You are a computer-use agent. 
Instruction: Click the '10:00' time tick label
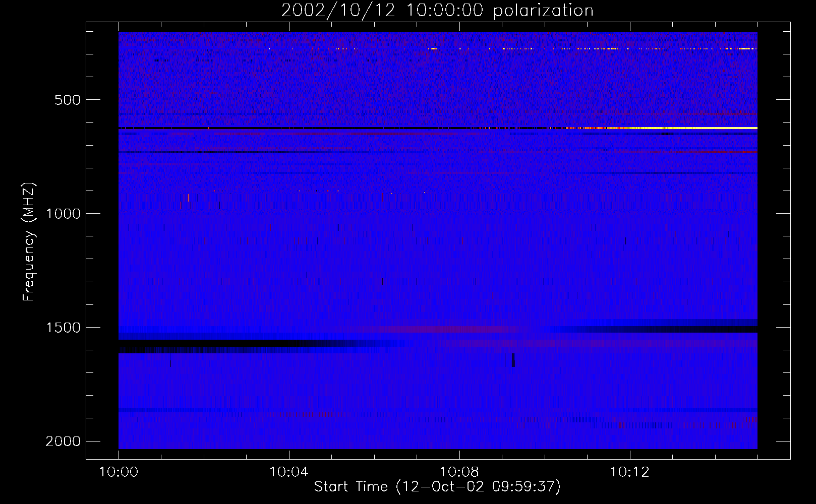(x=119, y=472)
